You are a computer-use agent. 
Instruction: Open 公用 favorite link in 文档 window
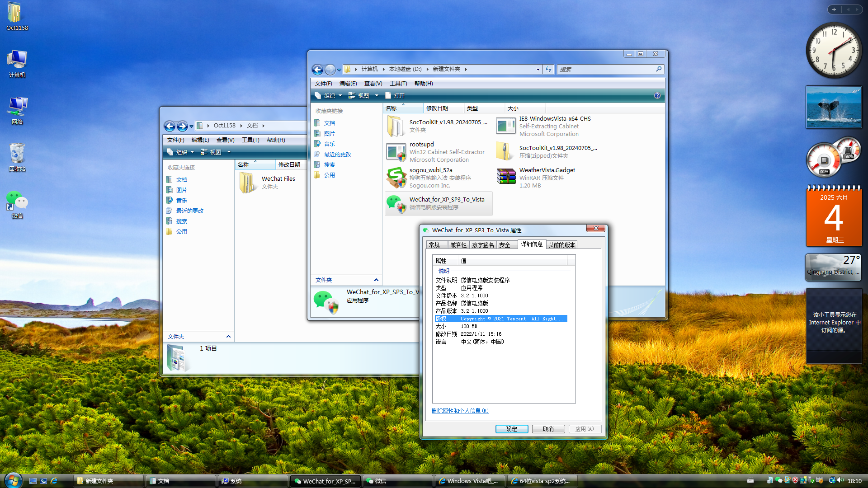[181, 232]
